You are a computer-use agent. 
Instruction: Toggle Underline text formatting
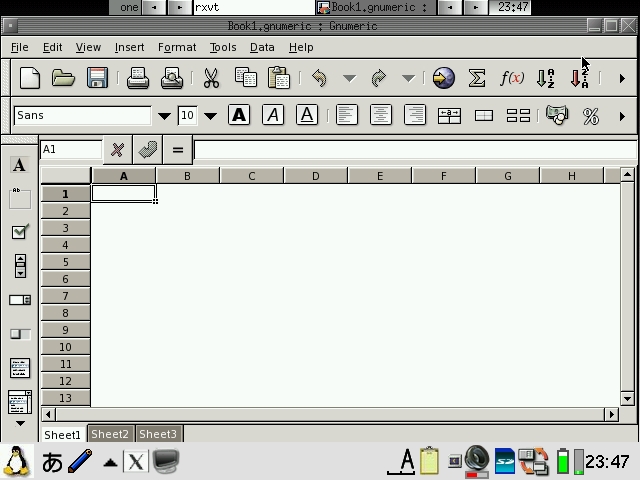[x=307, y=115]
